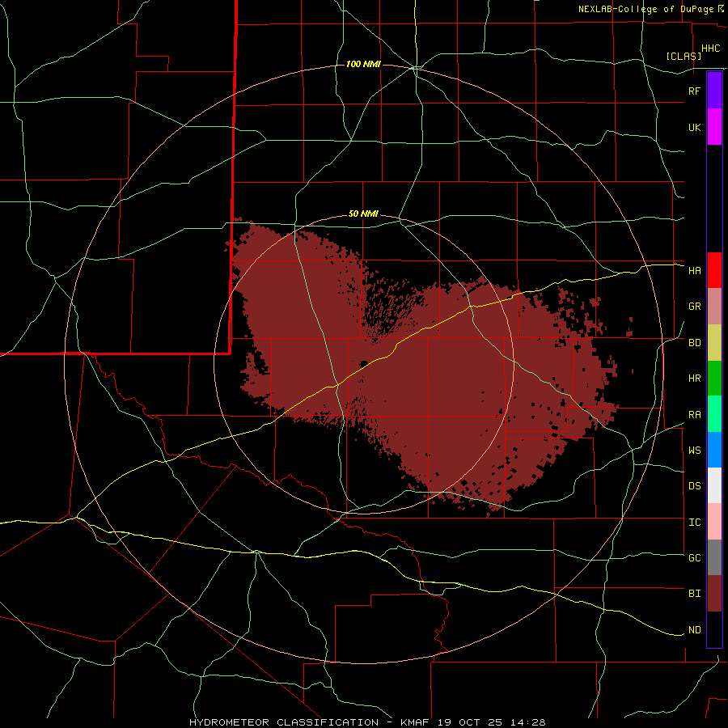Image resolution: width=728 pixels, height=728 pixels.
Task: Click the HR green legend swatch
Action: (x=714, y=379)
